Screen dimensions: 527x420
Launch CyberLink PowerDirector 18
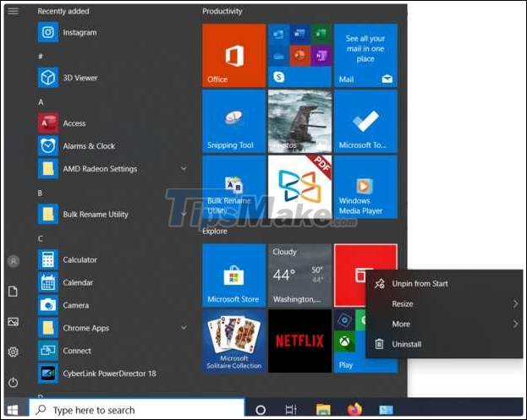tap(113, 374)
